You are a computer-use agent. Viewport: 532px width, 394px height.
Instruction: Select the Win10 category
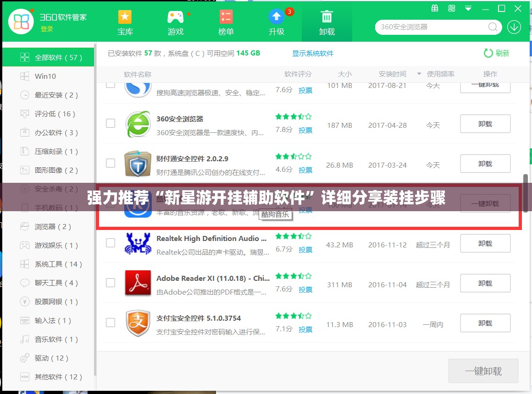tap(48, 77)
